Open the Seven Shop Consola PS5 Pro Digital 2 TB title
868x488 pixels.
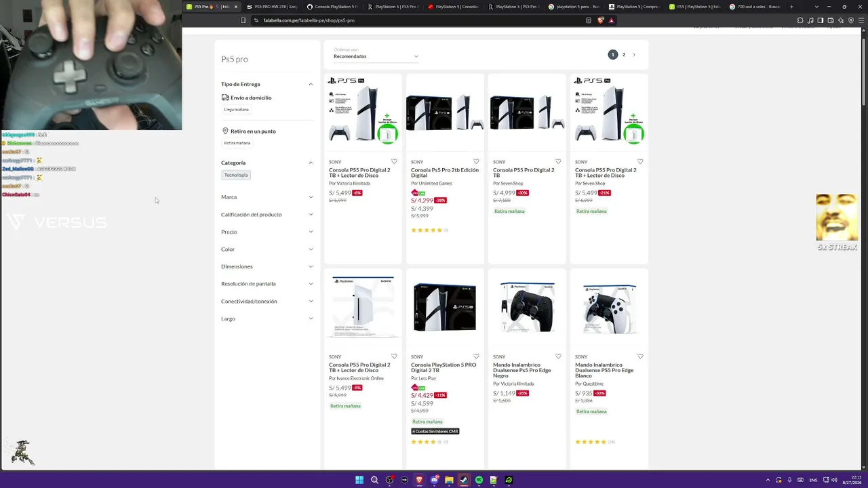(x=524, y=173)
